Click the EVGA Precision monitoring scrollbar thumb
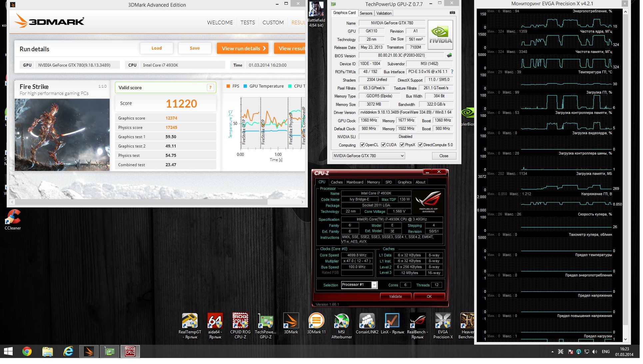Viewport: 643px width, 364px height. coord(625,169)
